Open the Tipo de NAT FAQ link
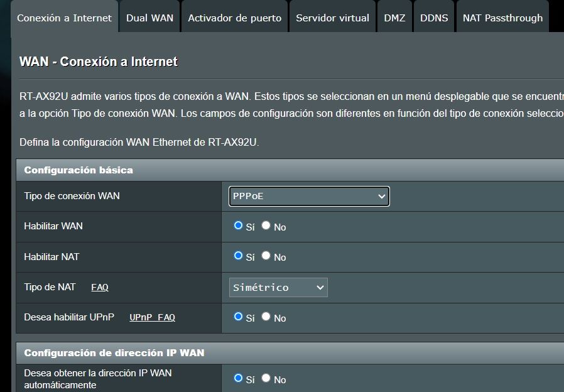The width and height of the screenshot is (564, 392). pos(100,288)
